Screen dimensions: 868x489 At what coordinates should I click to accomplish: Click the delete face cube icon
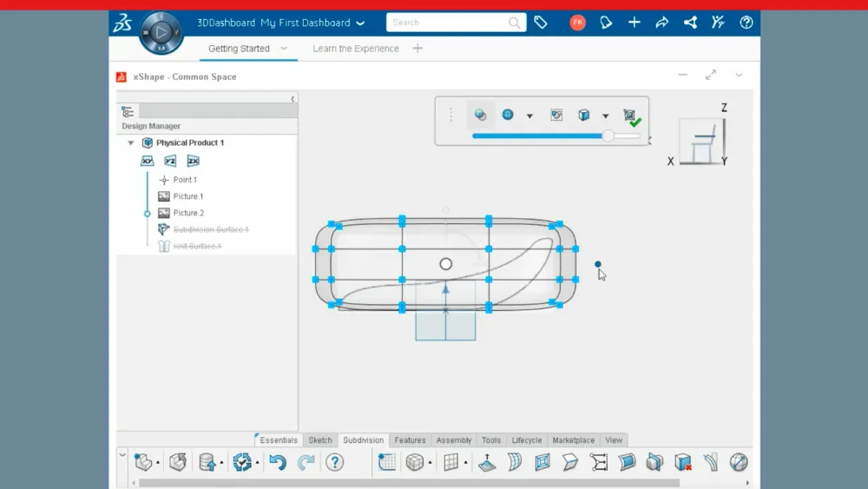pos(683,462)
